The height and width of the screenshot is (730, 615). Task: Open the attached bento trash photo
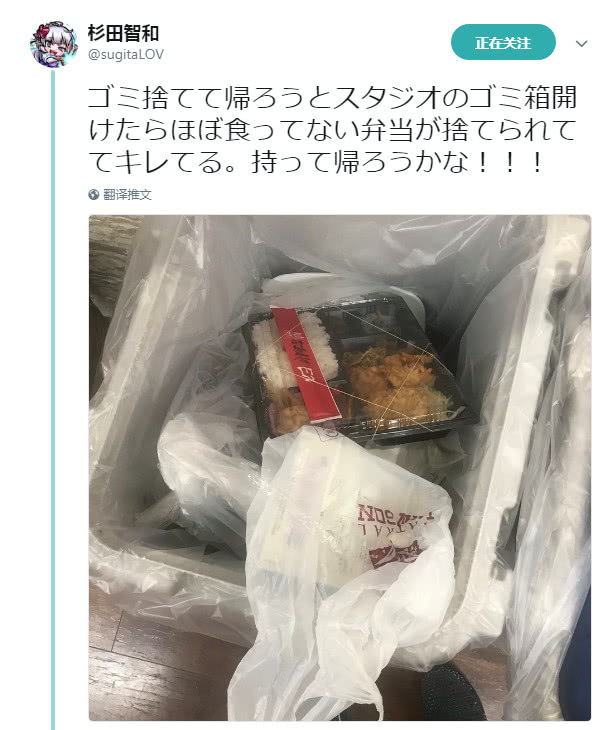coord(340,467)
